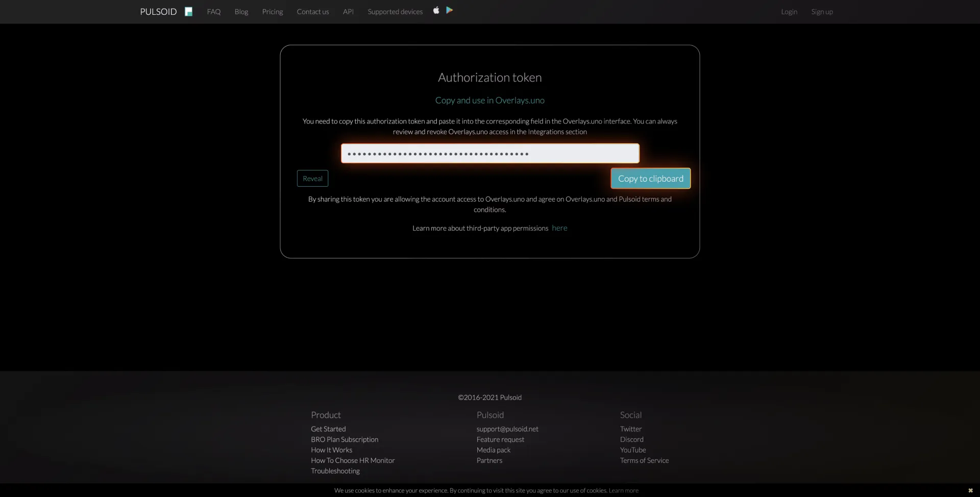Open Feature request link
Image resolution: width=980 pixels, height=497 pixels.
click(x=500, y=439)
